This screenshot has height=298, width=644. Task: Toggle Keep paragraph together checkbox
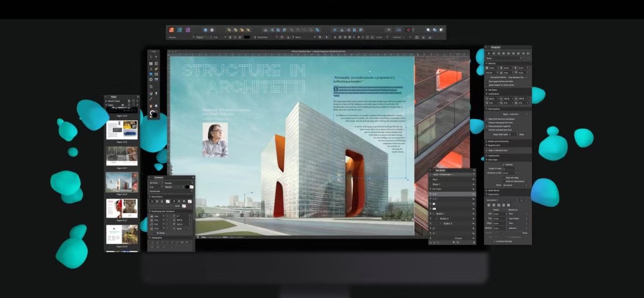488,127
